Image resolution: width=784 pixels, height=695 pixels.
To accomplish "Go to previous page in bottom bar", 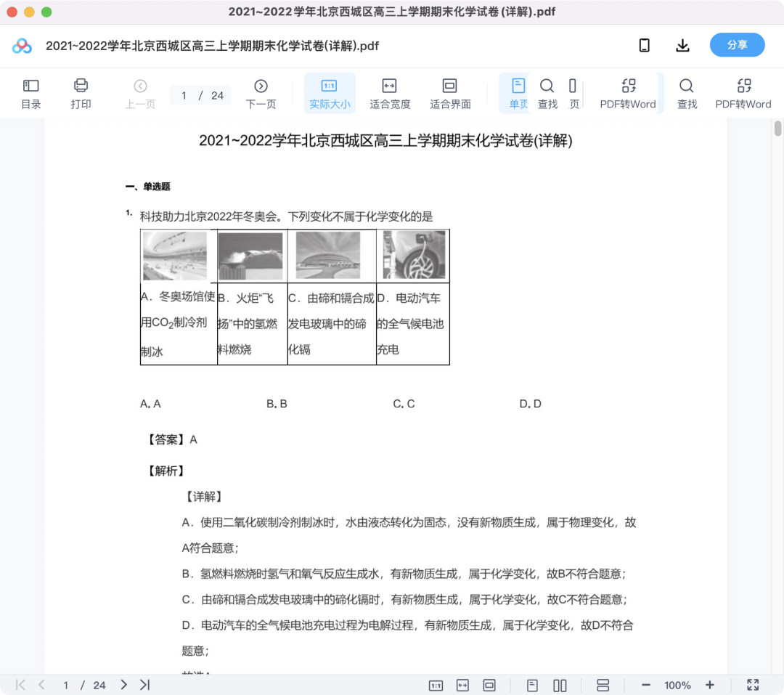I will (41, 685).
